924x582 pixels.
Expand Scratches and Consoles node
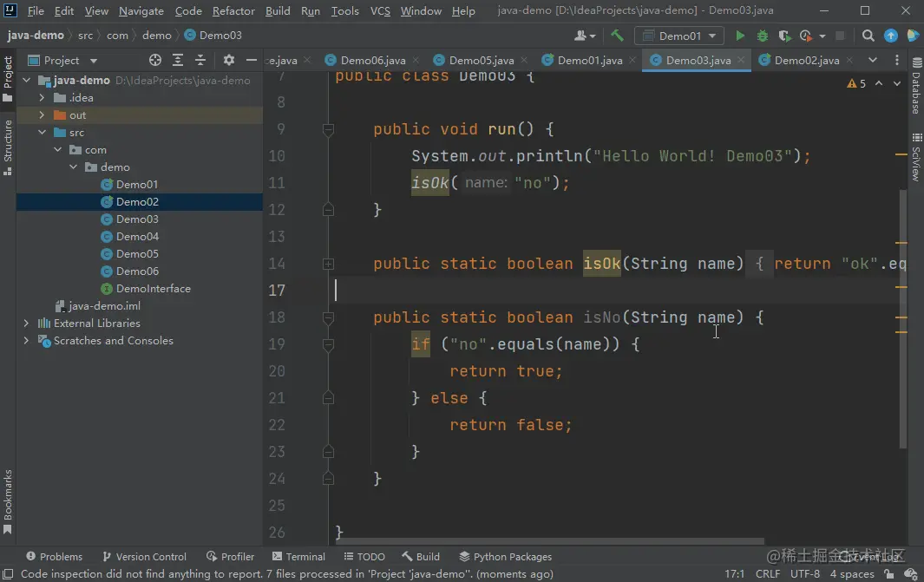26,341
